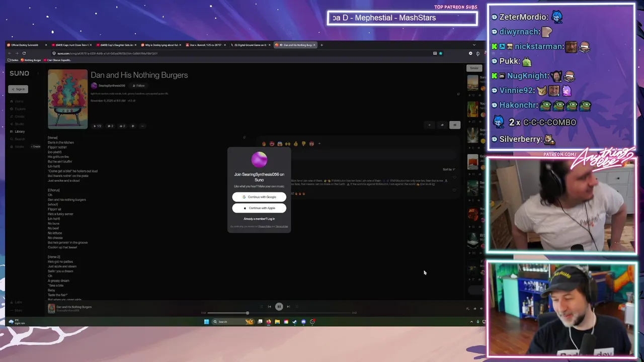Pause playback in the bottom player
The image size is (644, 362).
[x=279, y=306]
